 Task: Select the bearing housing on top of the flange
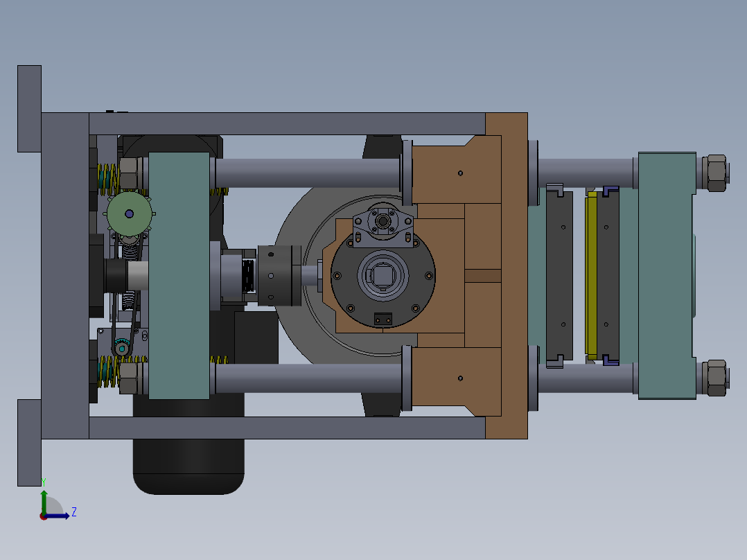(383, 225)
